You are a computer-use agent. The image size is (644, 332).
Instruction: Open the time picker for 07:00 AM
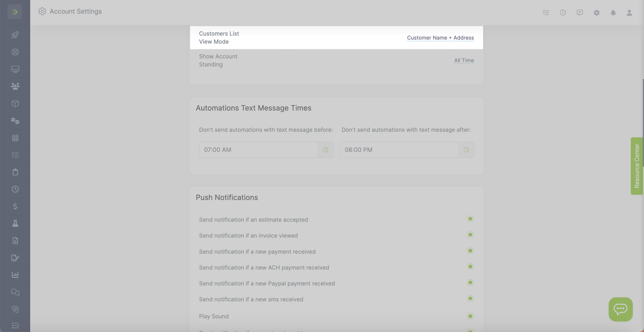tap(325, 150)
